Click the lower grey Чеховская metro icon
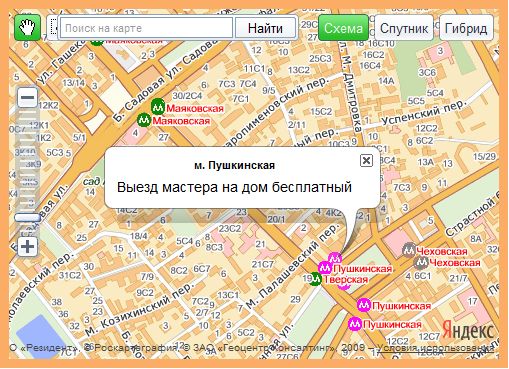The image size is (509, 369). [x=421, y=263]
